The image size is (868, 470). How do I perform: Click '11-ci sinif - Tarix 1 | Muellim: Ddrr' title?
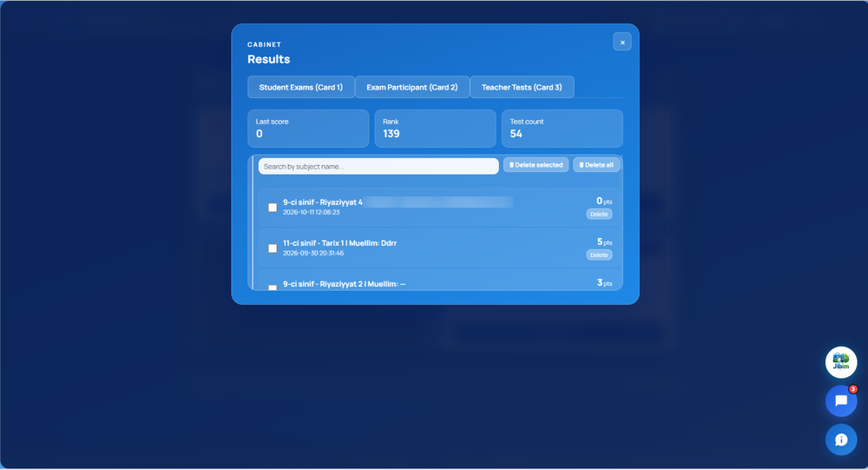click(340, 242)
